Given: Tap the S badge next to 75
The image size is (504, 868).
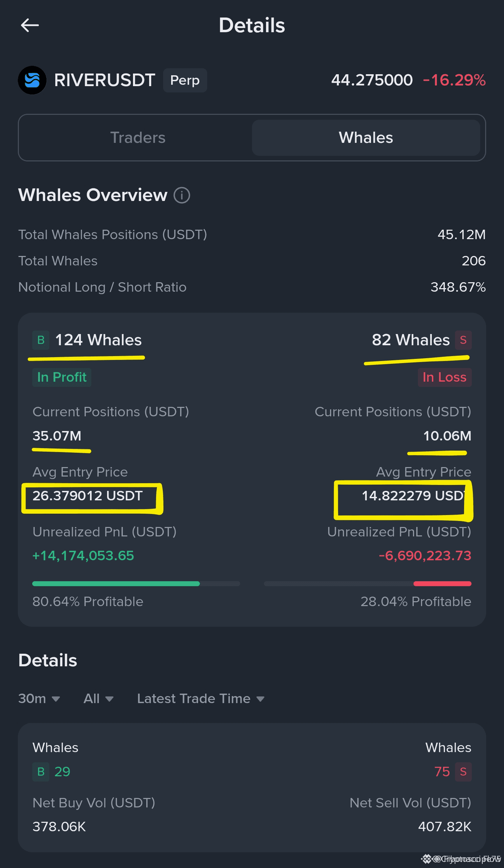Looking at the screenshot, I should [x=463, y=772].
